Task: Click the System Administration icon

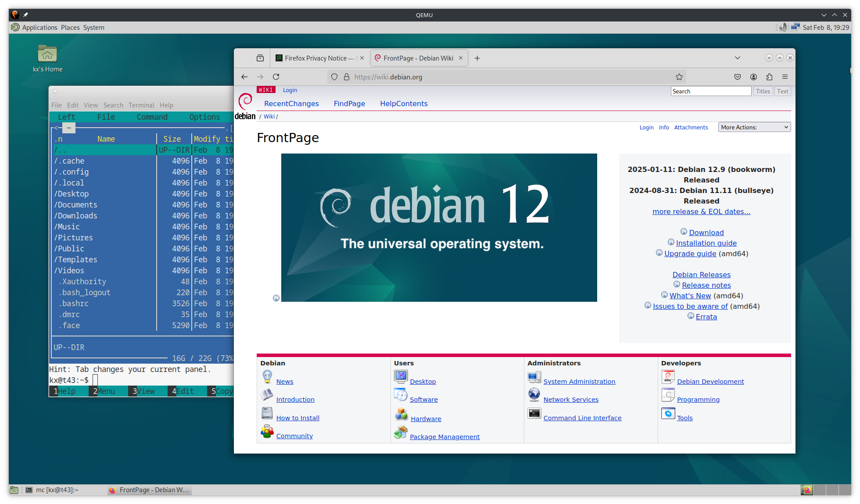Action: [x=534, y=377]
